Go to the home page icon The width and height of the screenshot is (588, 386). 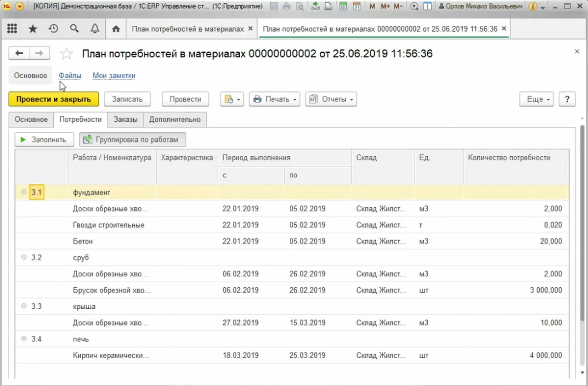(116, 29)
